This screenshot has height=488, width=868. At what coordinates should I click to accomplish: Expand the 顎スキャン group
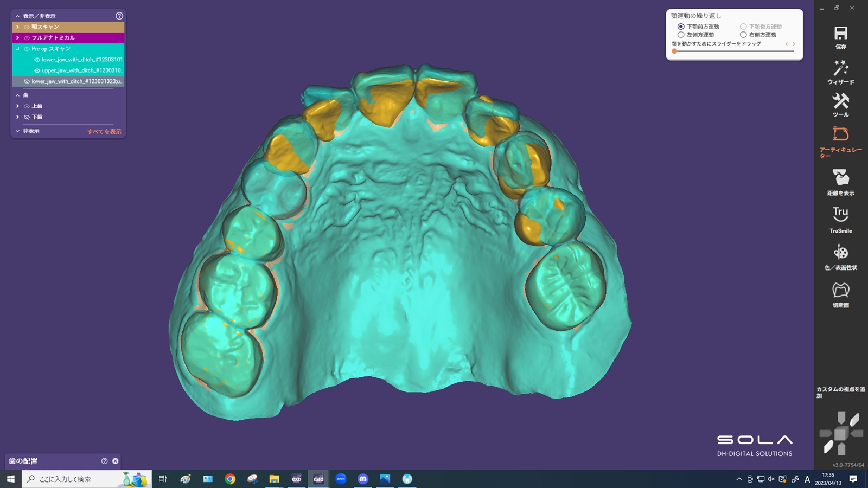pyautogui.click(x=17, y=27)
